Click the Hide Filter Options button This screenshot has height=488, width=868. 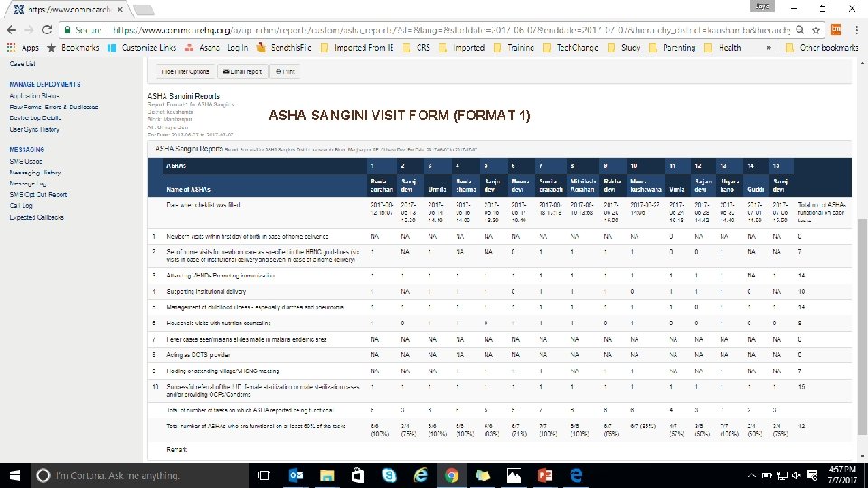(x=184, y=71)
